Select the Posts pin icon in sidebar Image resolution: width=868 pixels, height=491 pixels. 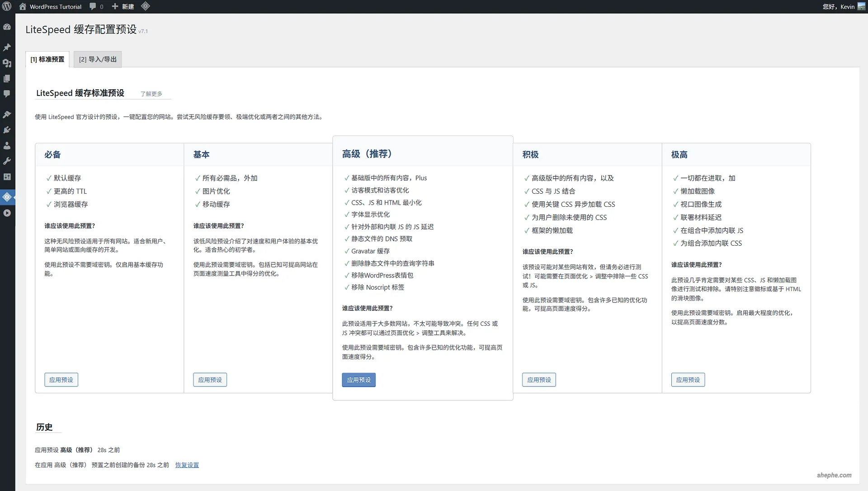(x=7, y=48)
